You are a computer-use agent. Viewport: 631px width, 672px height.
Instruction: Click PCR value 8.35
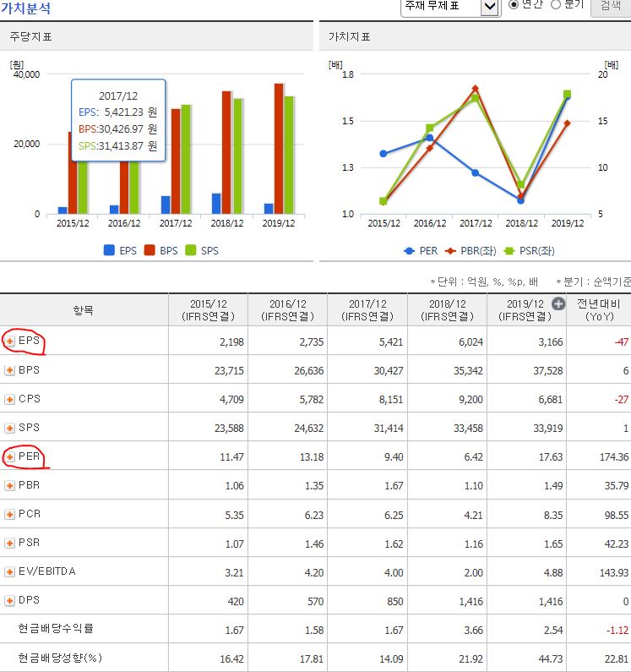point(553,515)
